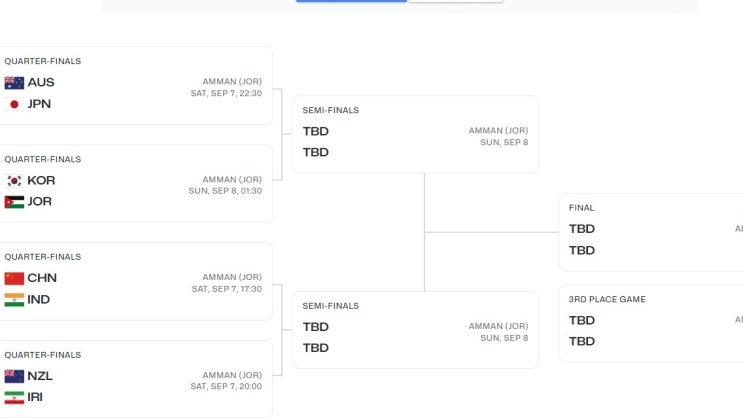Open the lower Semi-Finals TBD card
The height and width of the screenshot is (418, 743).
tap(415, 331)
